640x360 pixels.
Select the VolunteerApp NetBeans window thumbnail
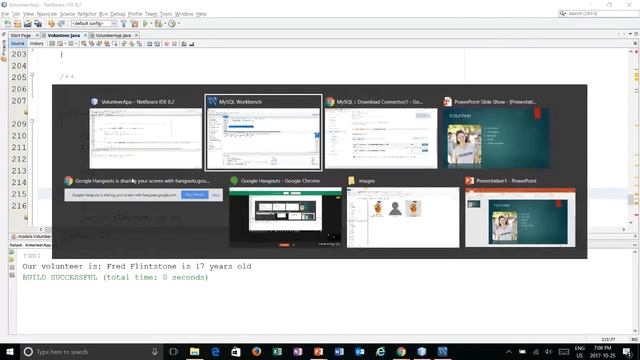146,133
